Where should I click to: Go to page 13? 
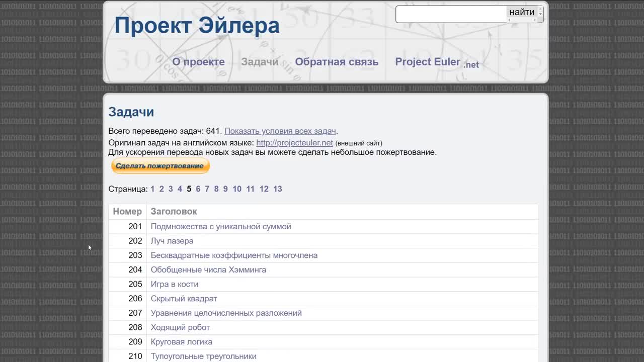[278, 189]
